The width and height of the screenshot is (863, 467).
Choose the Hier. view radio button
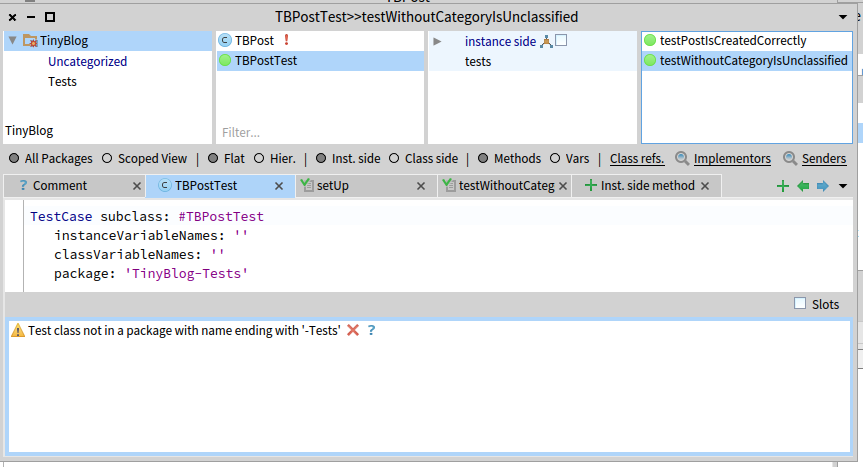pyautogui.click(x=260, y=158)
